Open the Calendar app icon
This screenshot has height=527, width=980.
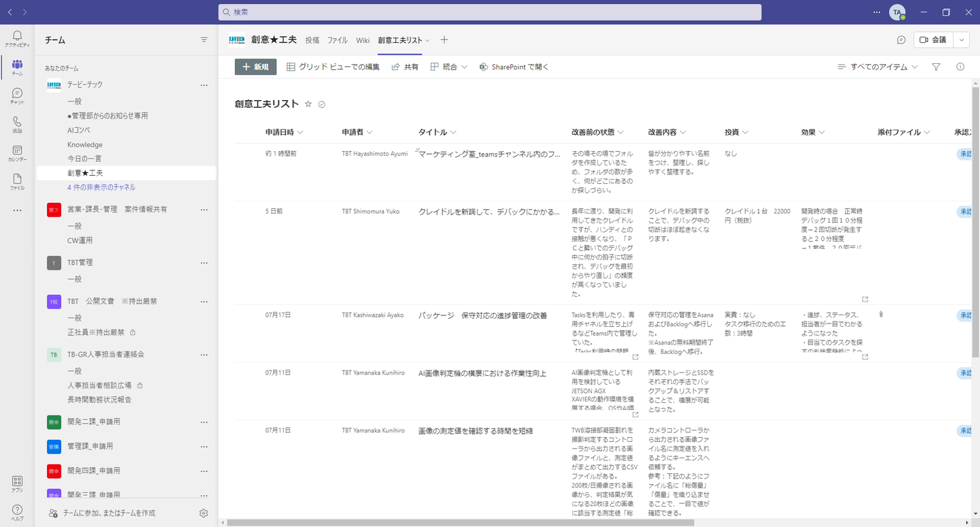[17, 153]
